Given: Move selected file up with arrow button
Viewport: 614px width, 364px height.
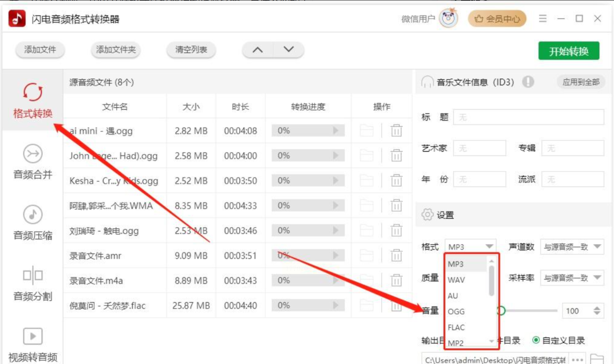Looking at the screenshot, I should (x=258, y=50).
